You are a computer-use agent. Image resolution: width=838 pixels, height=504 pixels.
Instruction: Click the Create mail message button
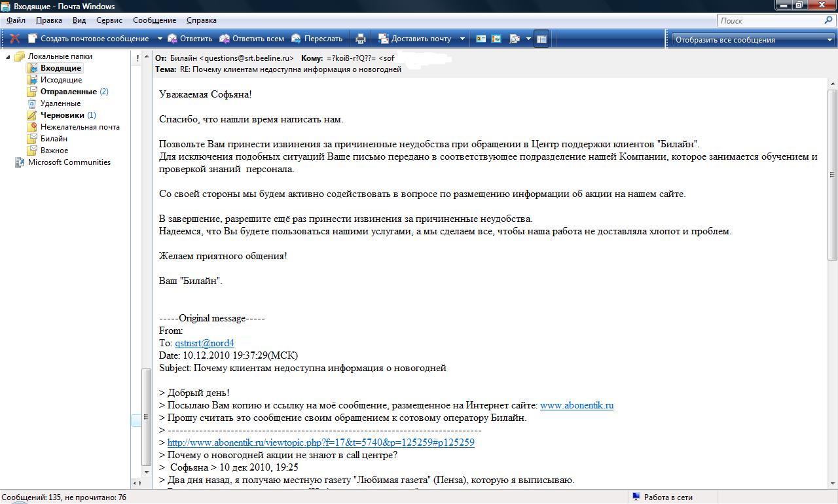tap(88, 39)
